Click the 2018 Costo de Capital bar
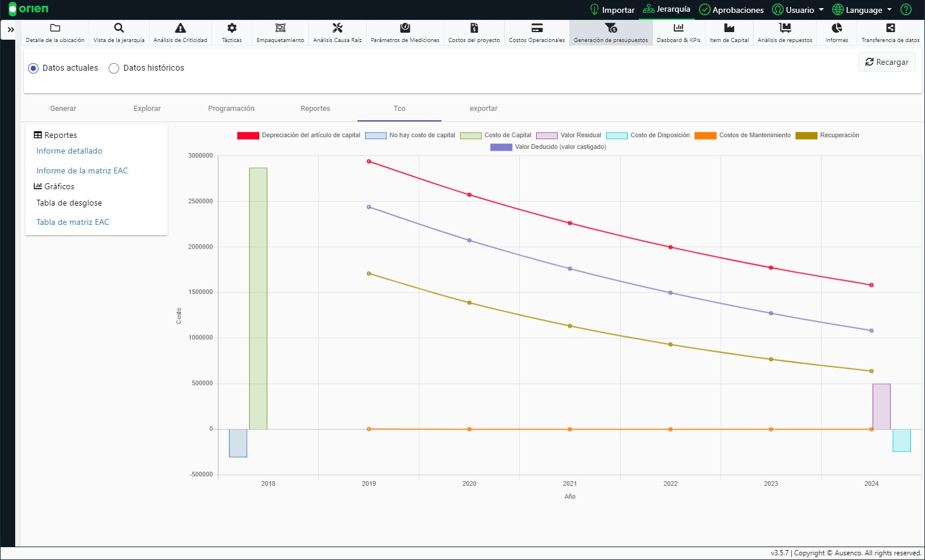The height and width of the screenshot is (560, 925). (x=258, y=298)
